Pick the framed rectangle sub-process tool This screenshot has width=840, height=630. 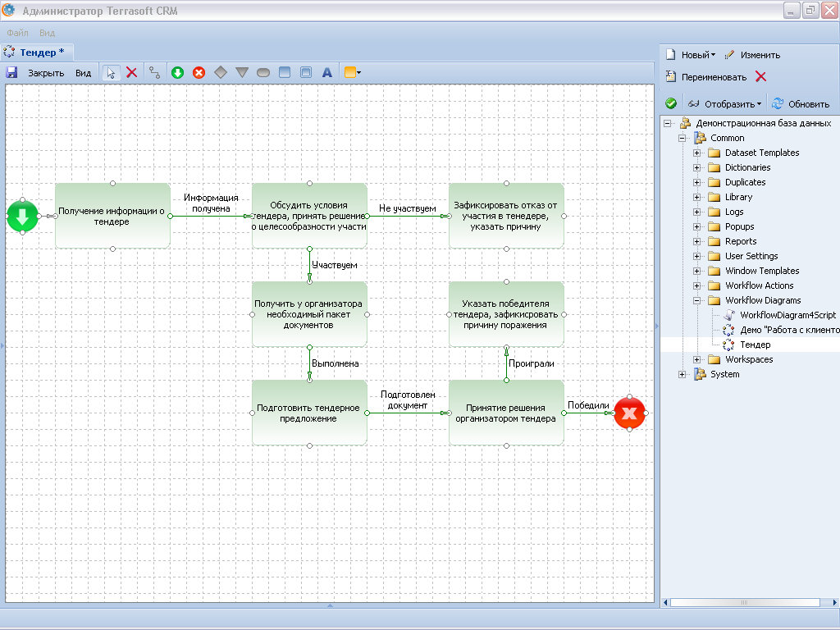click(x=306, y=72)
